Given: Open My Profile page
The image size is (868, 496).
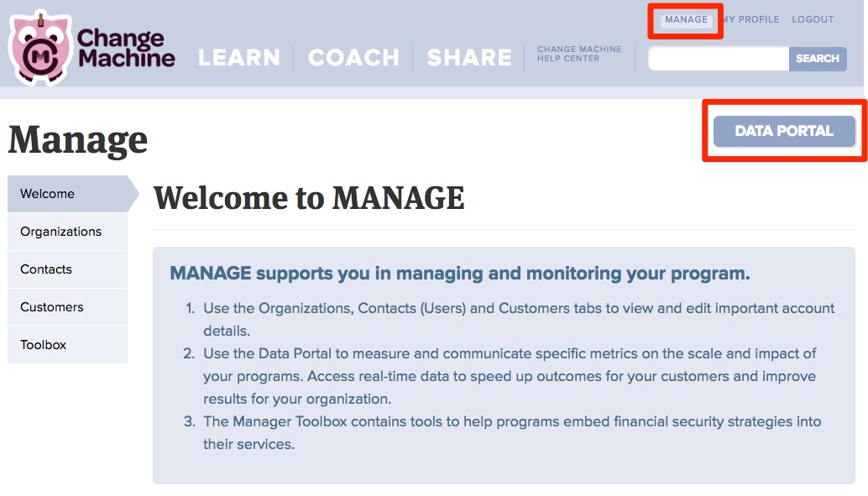Looking at the screenshot, I should coord(751,19).
